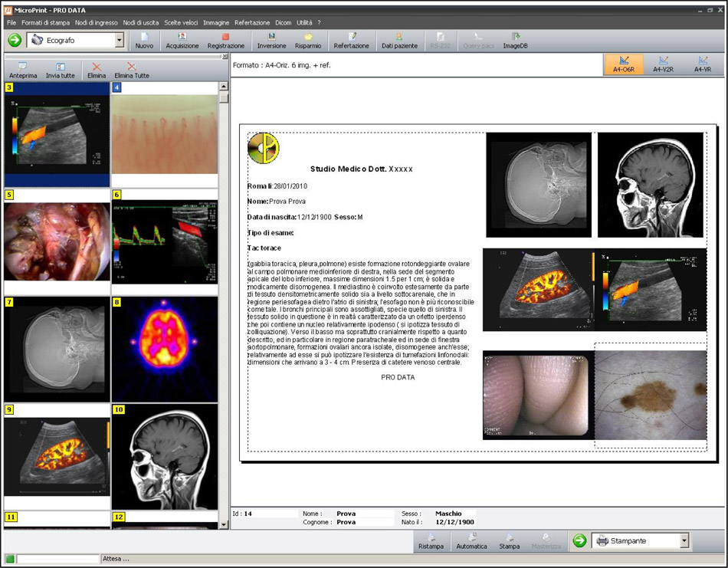The image size is (728, 568).
Task: Select the A4-O6R print format
Action: [624, 64]
